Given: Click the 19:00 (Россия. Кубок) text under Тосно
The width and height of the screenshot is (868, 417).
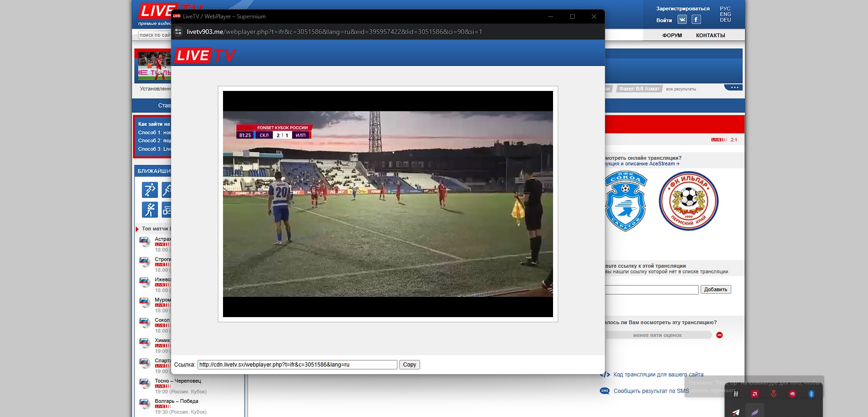Looking at the screenshot, I should 181,392.
